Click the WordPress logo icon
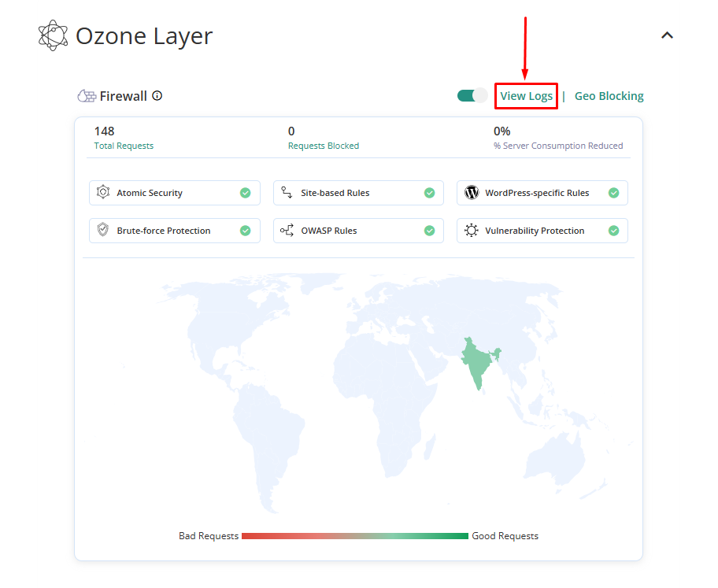The width and height of the screenshot is (718, 588). 471,192
